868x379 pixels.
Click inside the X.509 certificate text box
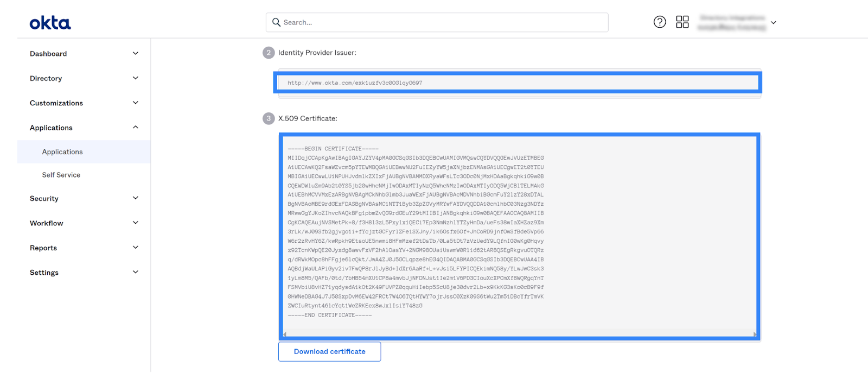[519, 233]
